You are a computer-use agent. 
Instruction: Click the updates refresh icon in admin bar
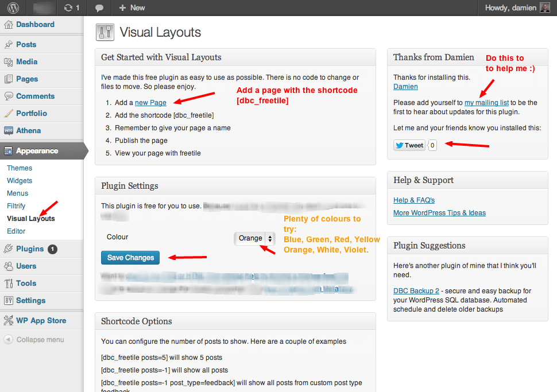coord(68,8)
